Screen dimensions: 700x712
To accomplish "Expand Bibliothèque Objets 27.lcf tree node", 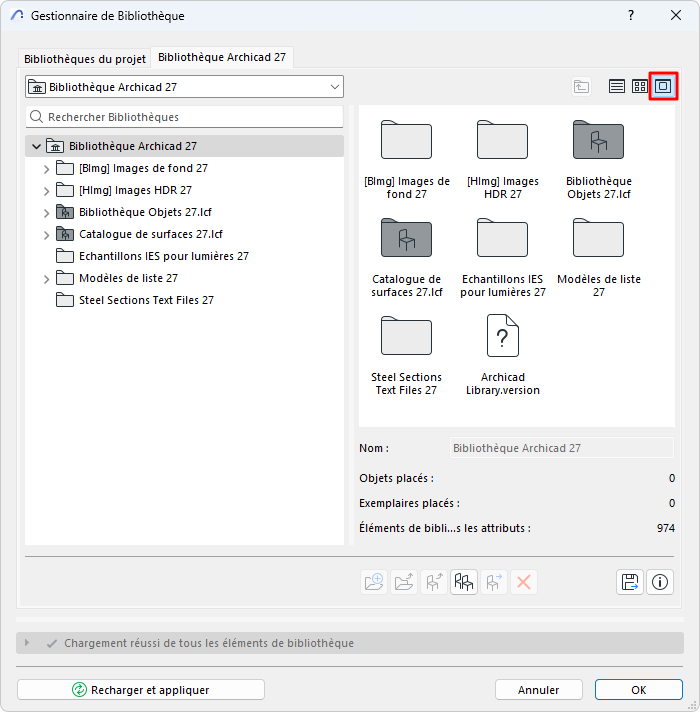I will 46,213.
